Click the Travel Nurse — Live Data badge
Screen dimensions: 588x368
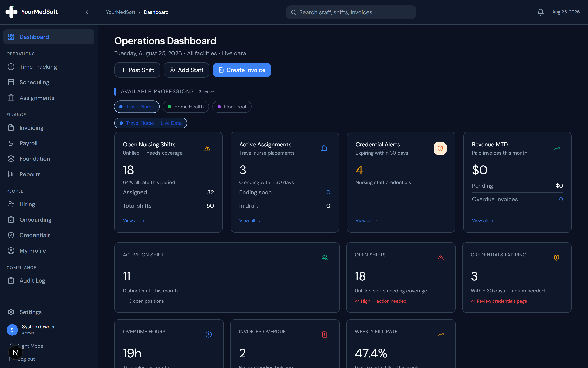151,123
